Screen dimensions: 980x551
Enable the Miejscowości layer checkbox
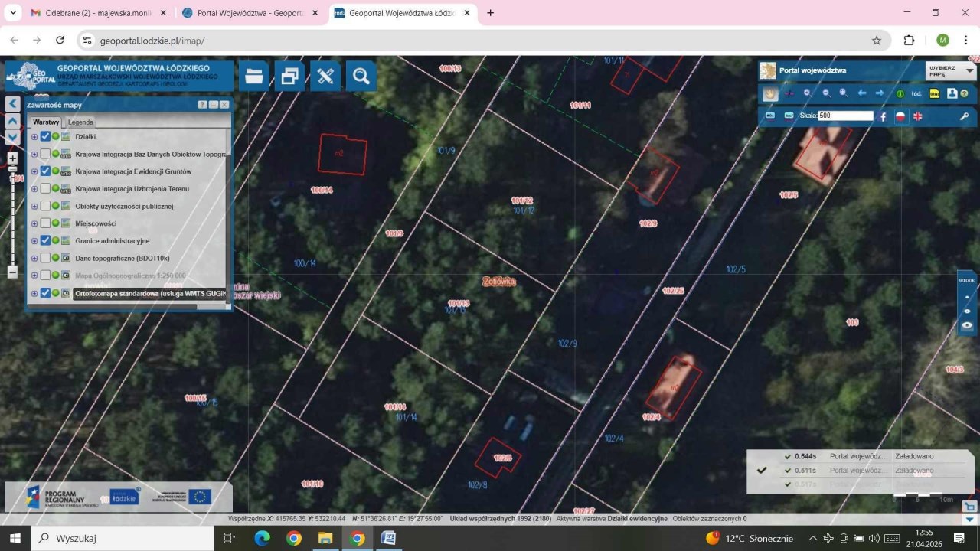(x=46, y=223)
